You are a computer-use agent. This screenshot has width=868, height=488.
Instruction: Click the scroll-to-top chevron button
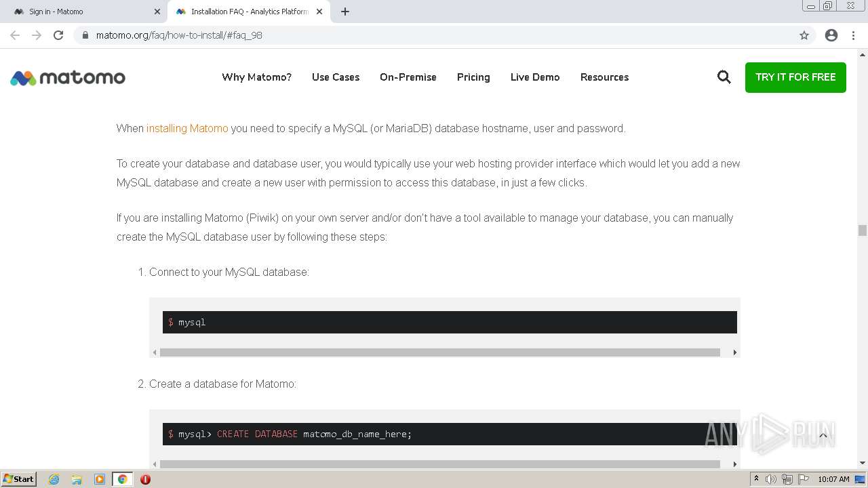tap(823, 435)
